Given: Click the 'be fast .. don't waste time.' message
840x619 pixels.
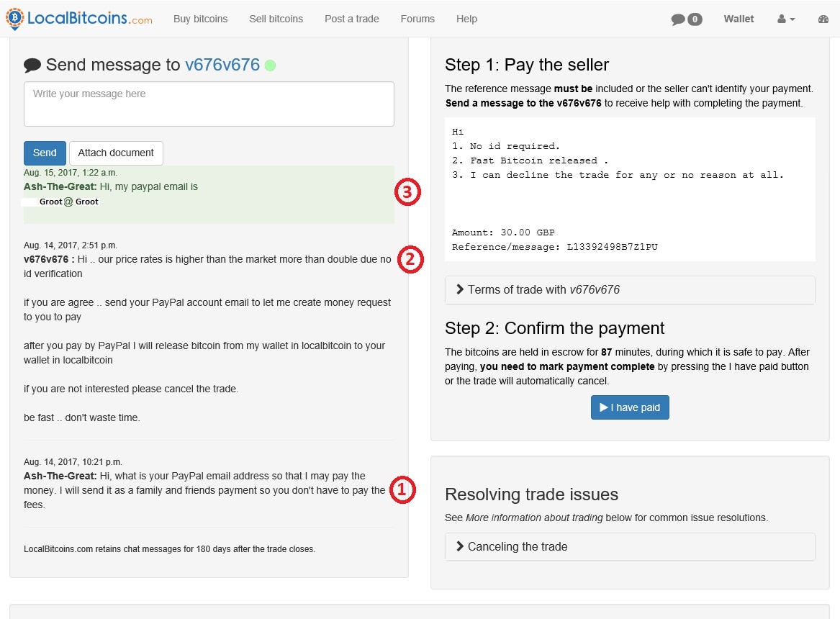Looking at the screenshot, I should point(82,417).
